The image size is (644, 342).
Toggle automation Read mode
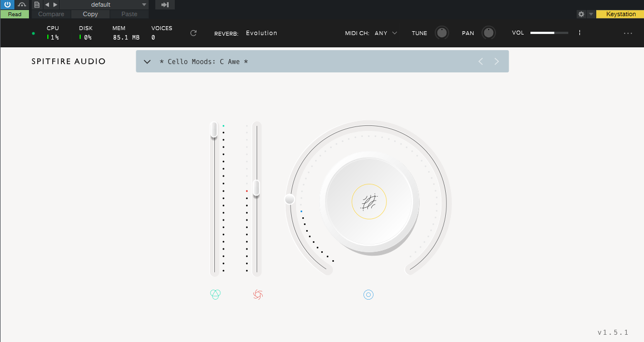pyautogui.click(x=15, y=14)
